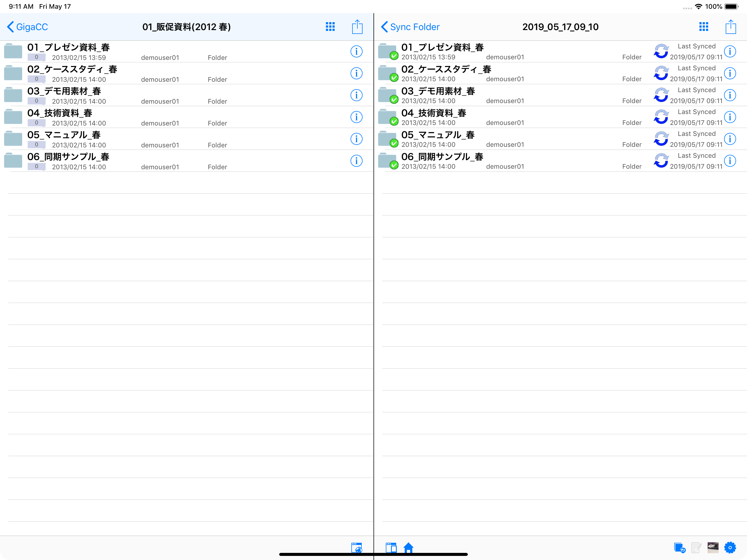Image resolution: width=747 pixels, height=560 pixels.
Task: Show info for 05_マニュアル_春 in the left pane
Action: 356,139
